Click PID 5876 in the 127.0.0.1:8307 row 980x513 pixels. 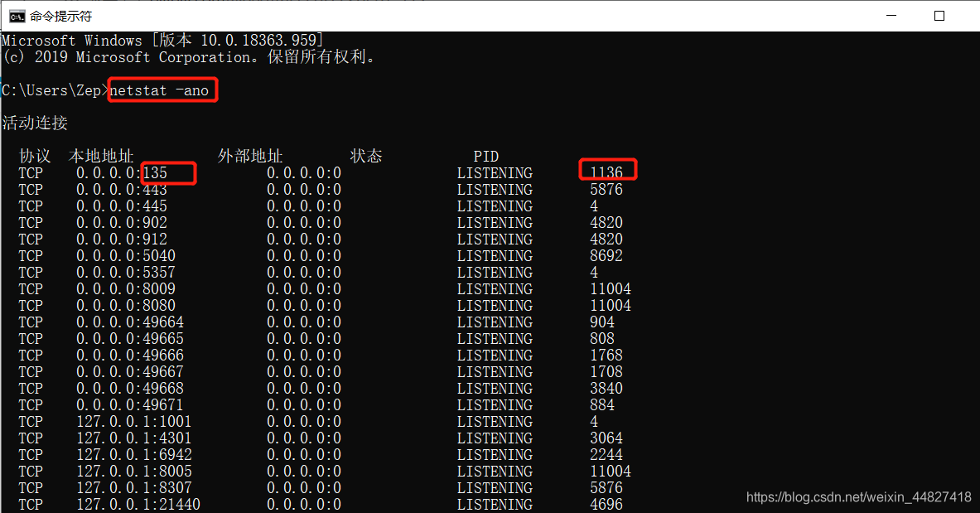606,488
